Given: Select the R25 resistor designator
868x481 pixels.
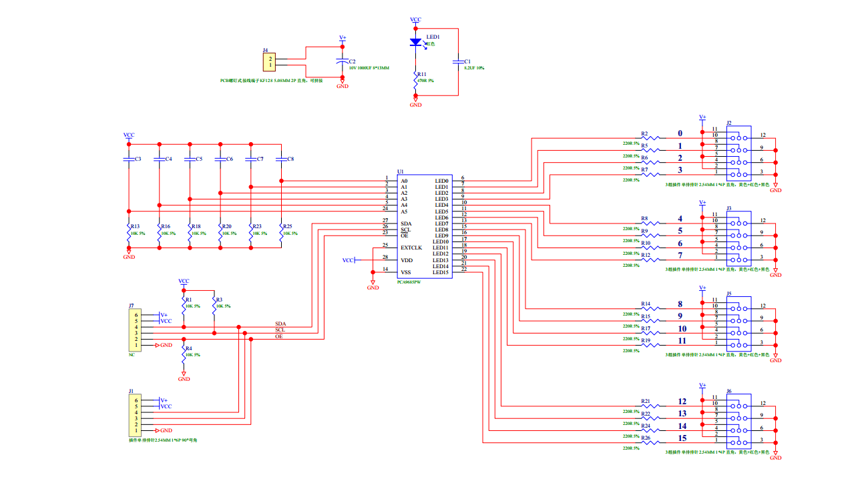Looking at the screenshot, I should pyautogui.click(x=288, y=226).
